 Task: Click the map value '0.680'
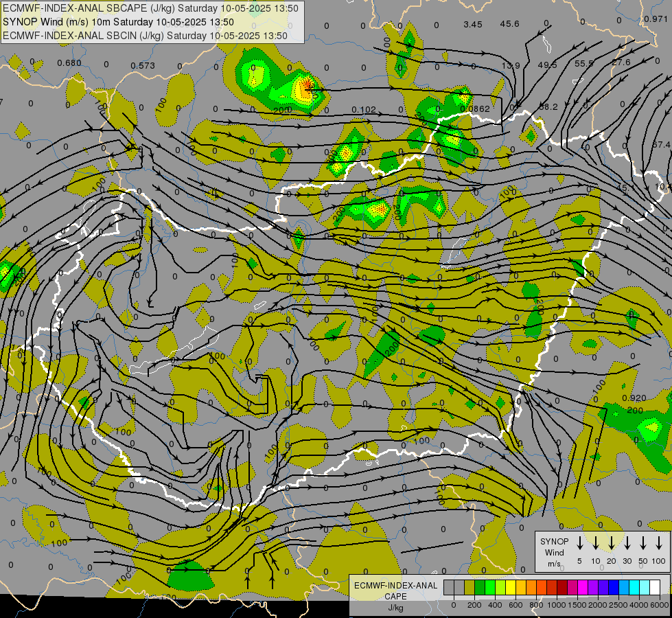pos(69,63)
